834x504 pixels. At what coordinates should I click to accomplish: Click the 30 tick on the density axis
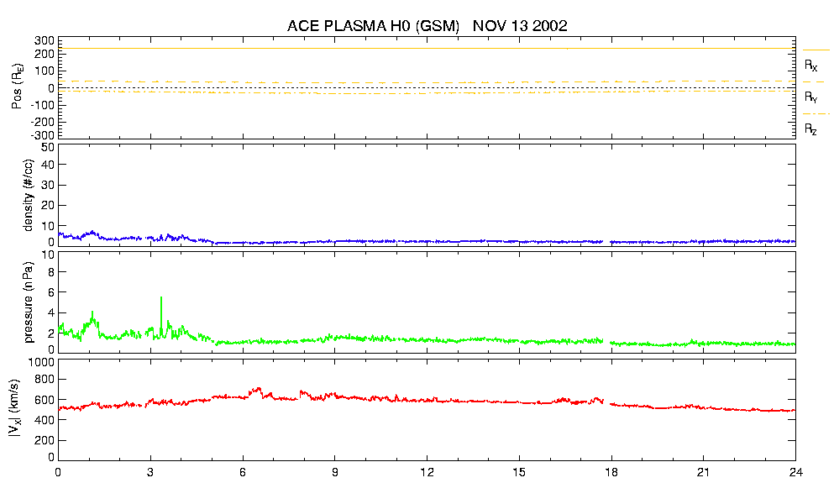tap(48, 185)
